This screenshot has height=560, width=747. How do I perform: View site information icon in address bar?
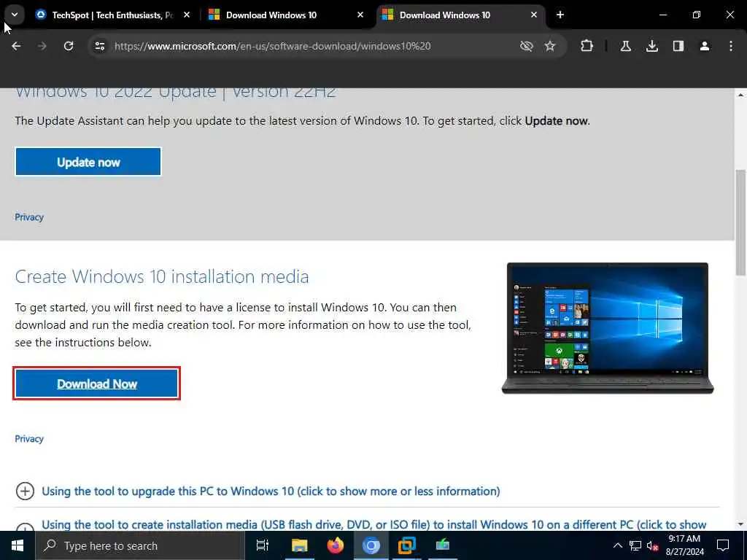(99, 46)
